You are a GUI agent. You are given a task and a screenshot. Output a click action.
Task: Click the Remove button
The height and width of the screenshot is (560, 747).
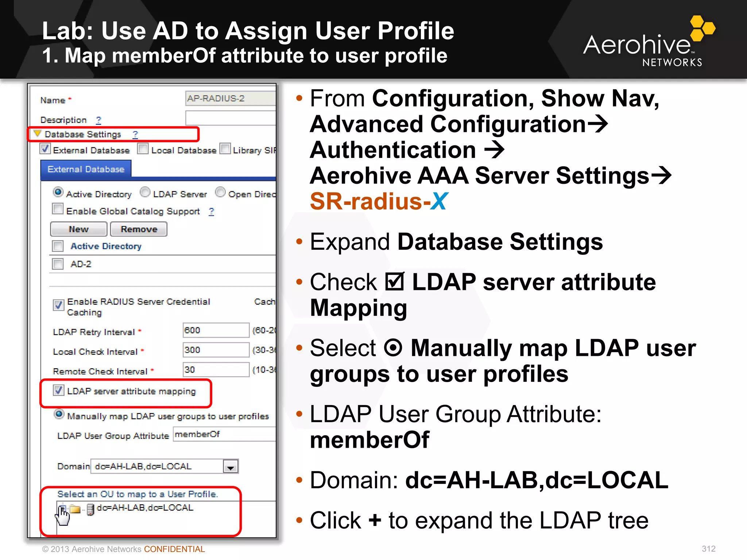click(x=139, y=229)
